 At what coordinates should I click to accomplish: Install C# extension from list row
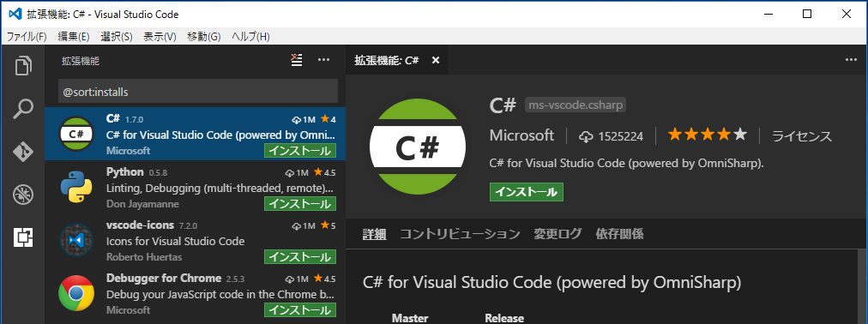point(300,150)
